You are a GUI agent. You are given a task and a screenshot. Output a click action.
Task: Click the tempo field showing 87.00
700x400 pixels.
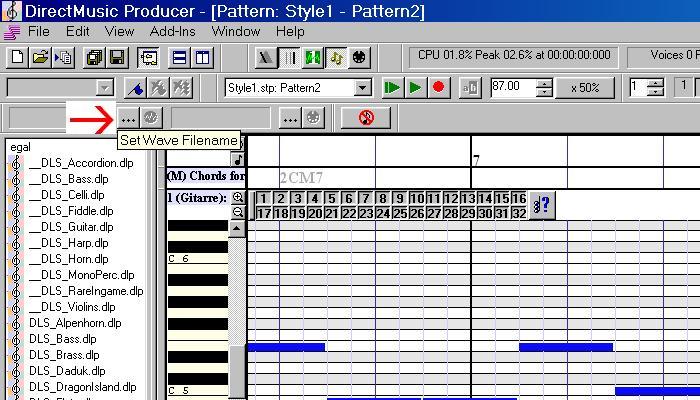tap(514, 88)
